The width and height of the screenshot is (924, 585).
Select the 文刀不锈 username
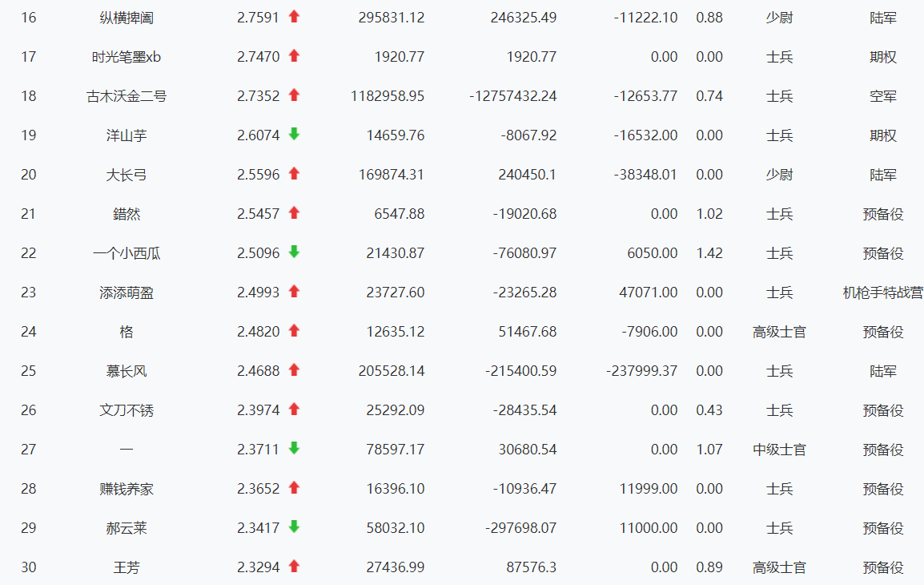point(127,410)
